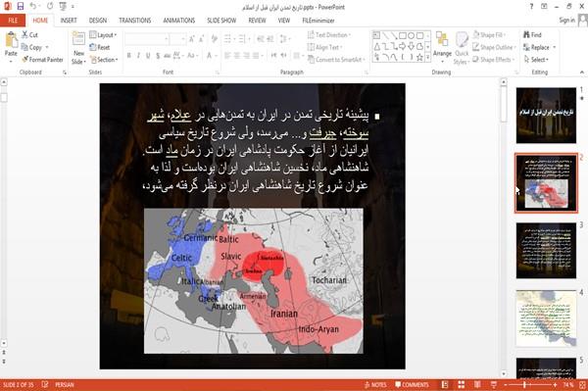Switch to the INSERT tab
The image size is (588, 391).
tap(69, 21)
